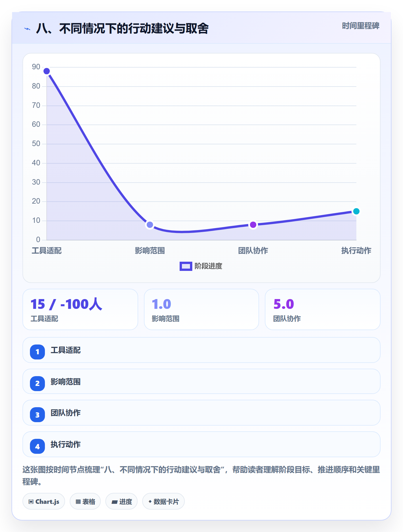Select the 影响范围 data point on chart

[x=150, y=225]
